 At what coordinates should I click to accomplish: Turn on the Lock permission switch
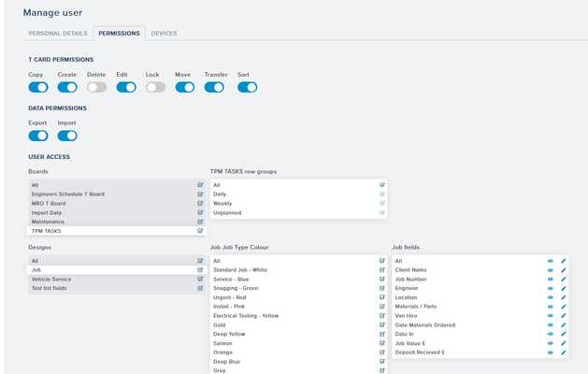(155, 87)
